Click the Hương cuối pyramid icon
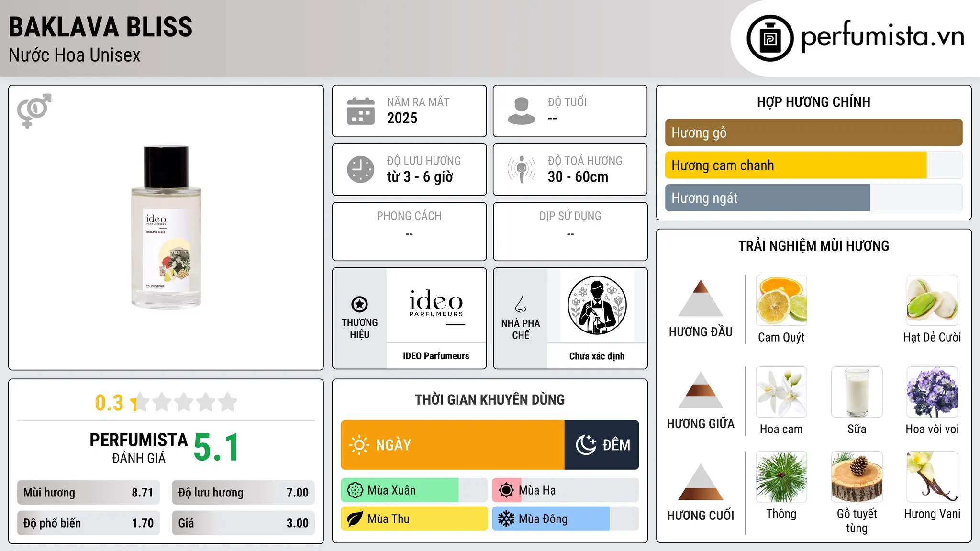Image resolution: width=980 pixels, height=551 pixels. (x=701, y=482)
